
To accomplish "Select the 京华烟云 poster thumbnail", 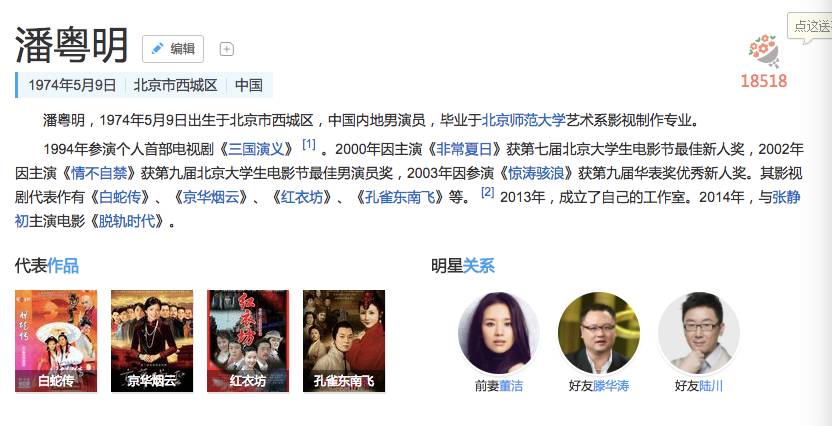I will coord(152,341).
